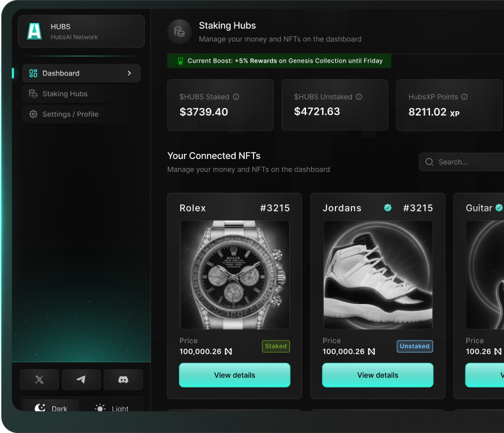Click the Jordans verified badge
The width and height of the screenshot is (504, 433).
(x=388, y=208)
